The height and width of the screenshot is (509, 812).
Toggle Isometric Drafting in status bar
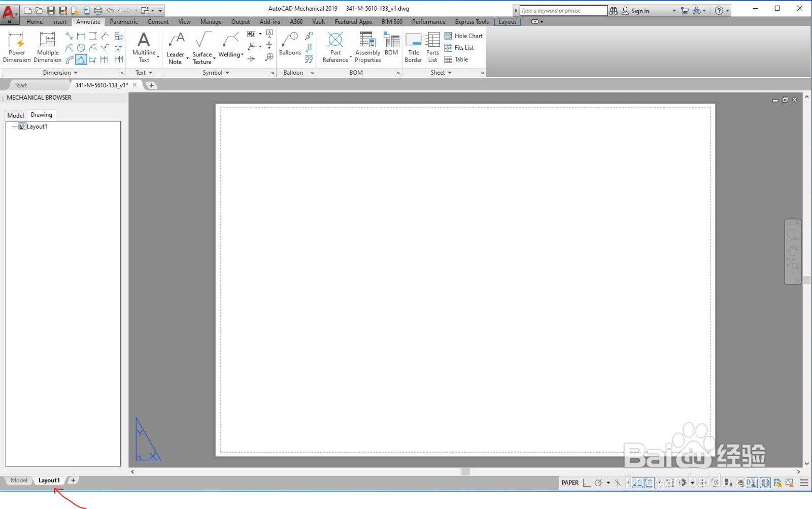click(618, 483)
